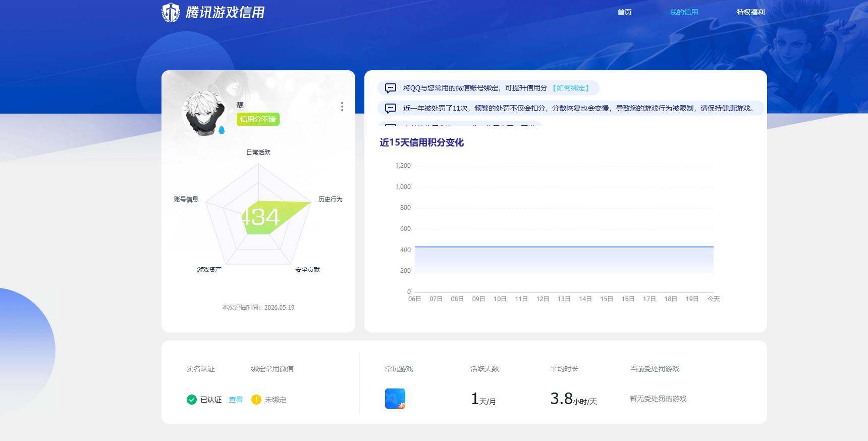Click chat icon beside WeChat binding notice

coord(391,88)
